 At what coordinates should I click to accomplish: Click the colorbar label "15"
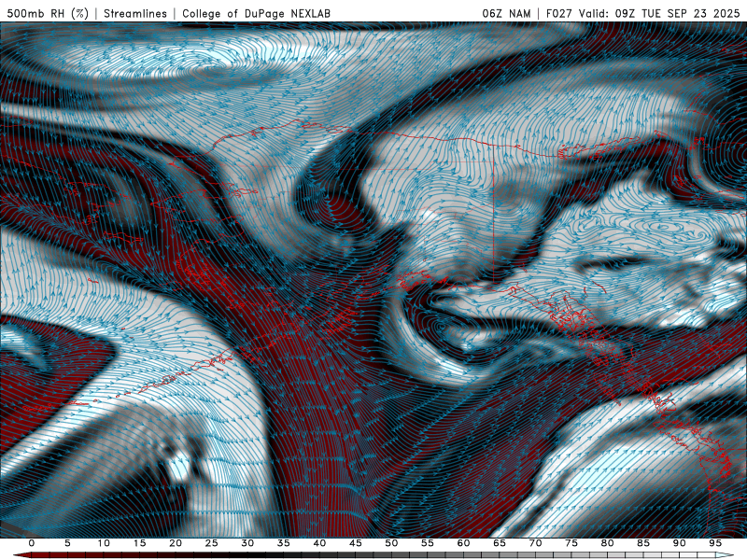pyautogui.click(x=139, y=543)
